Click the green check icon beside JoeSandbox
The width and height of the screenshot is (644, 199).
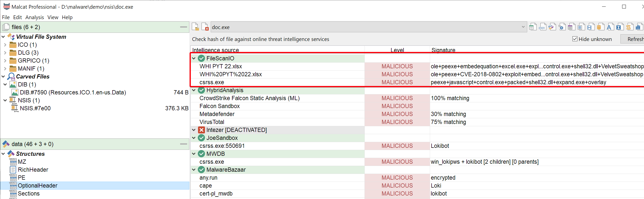[201, 138]
